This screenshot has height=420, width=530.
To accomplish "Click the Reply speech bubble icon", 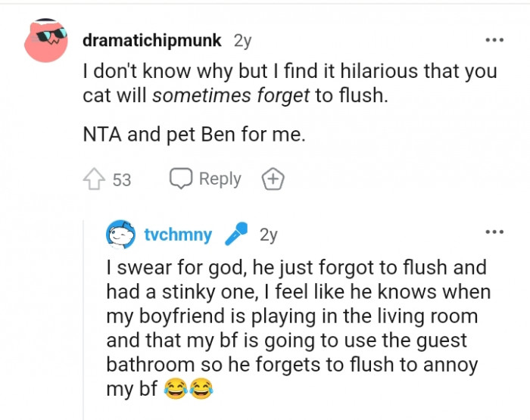I will click(181, 178).
